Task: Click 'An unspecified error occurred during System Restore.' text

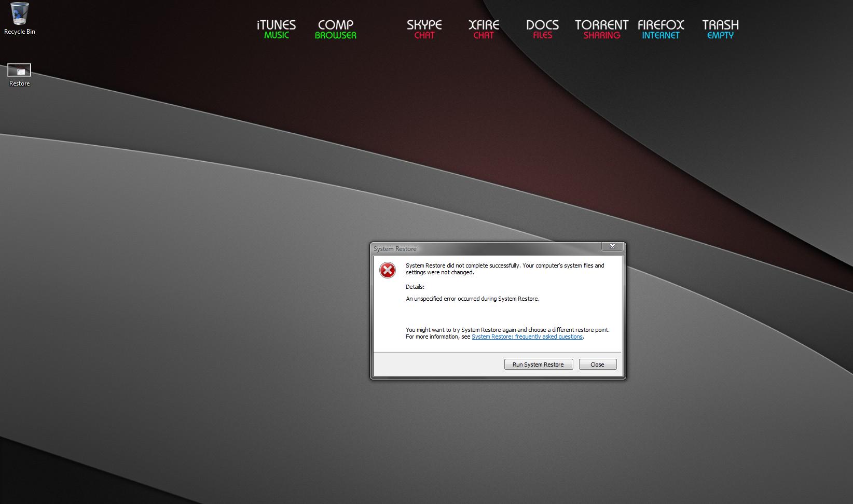Action: click(473, 299)
